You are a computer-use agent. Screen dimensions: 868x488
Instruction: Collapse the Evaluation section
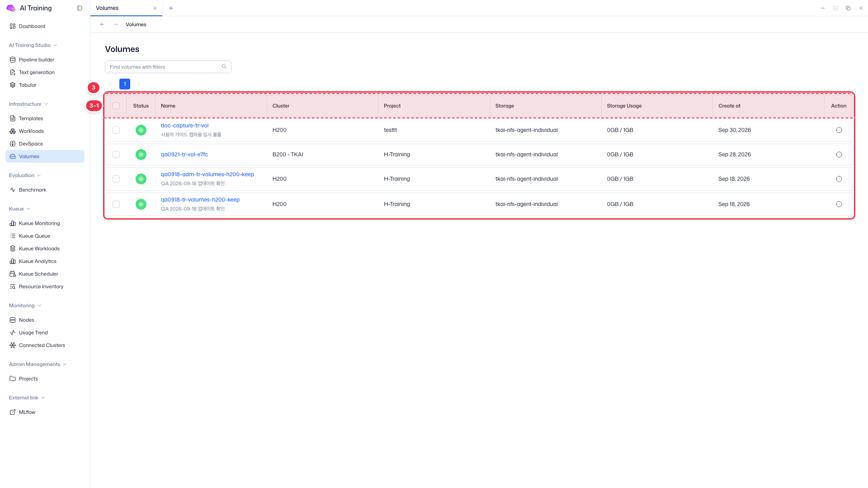coord(25,175)
